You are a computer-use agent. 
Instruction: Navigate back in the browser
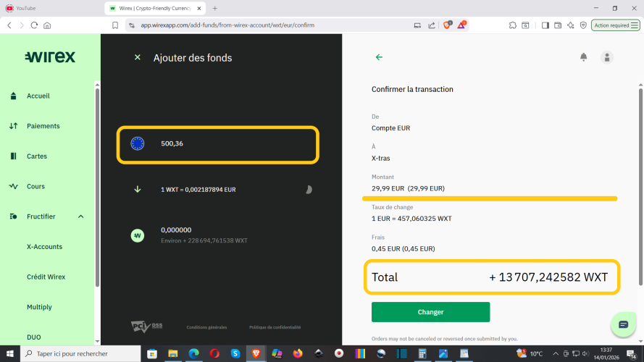[x=9, y=25]
